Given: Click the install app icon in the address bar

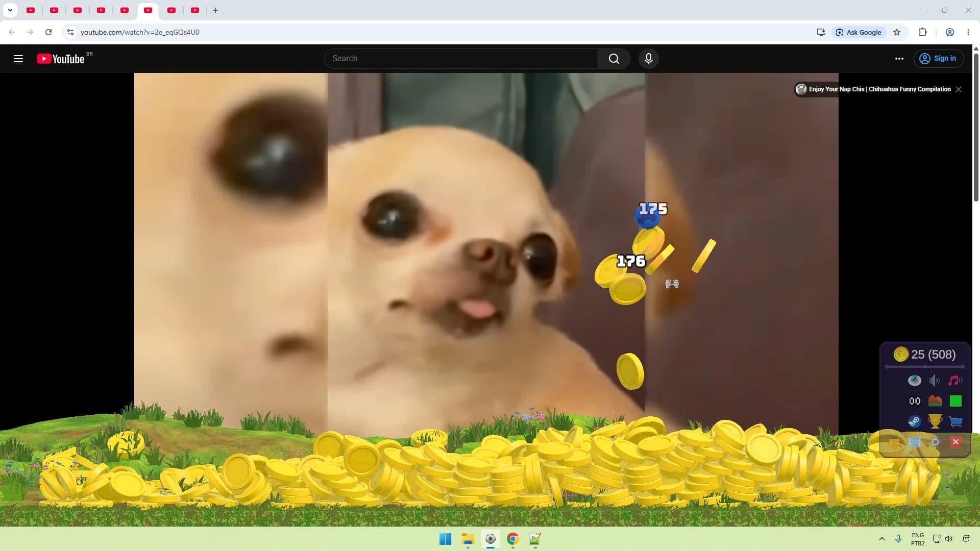Looking at the screenshot, I should (821, 32).
